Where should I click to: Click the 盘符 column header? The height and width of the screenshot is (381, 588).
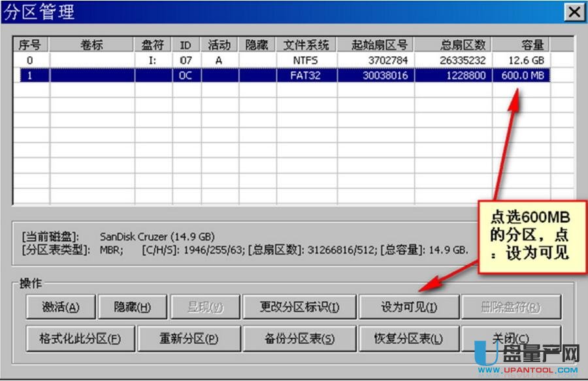pos(154,44)
